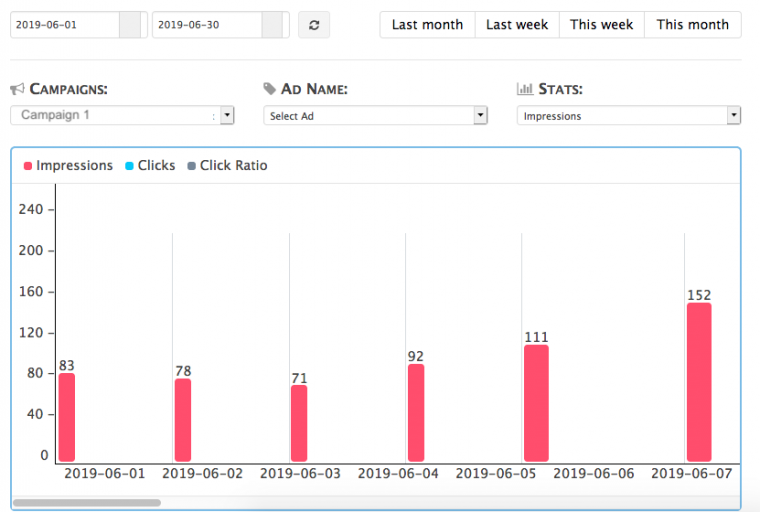Click the bar labeled 83
This screenshot has height=512, width=760.
[67, 417]
